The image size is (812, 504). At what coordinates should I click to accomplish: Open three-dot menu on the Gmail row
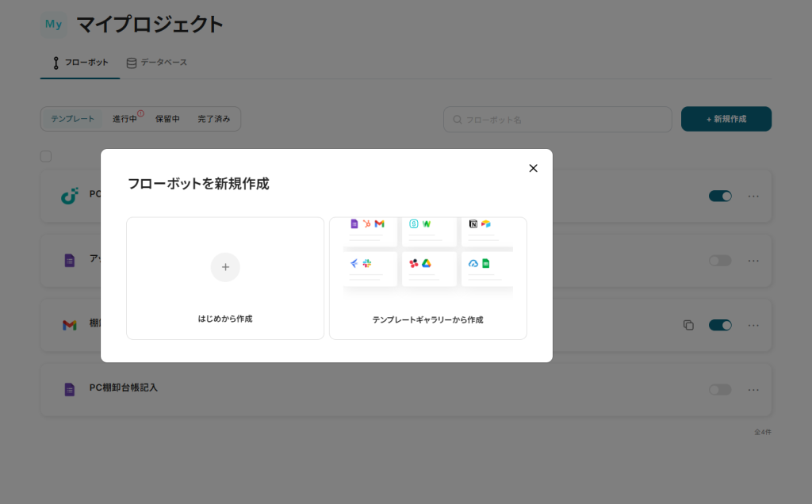click(753, 325)
